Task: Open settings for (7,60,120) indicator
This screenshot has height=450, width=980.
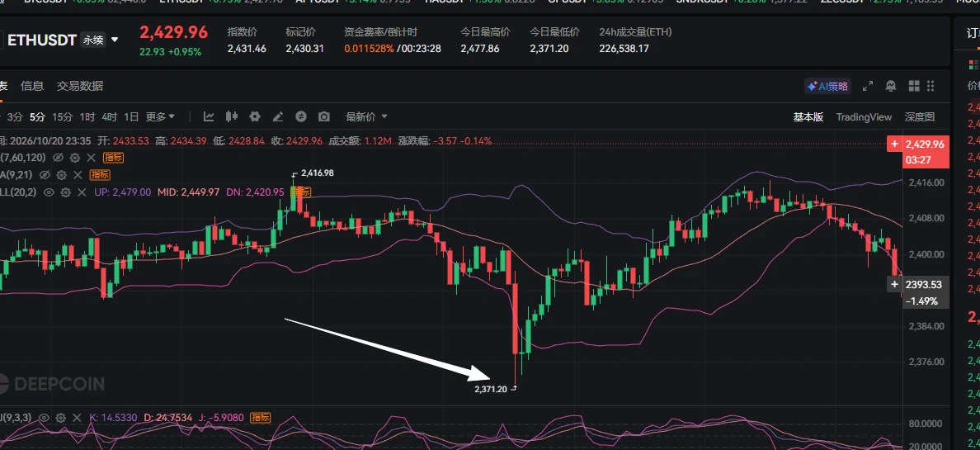Action: tap(75, 158)
